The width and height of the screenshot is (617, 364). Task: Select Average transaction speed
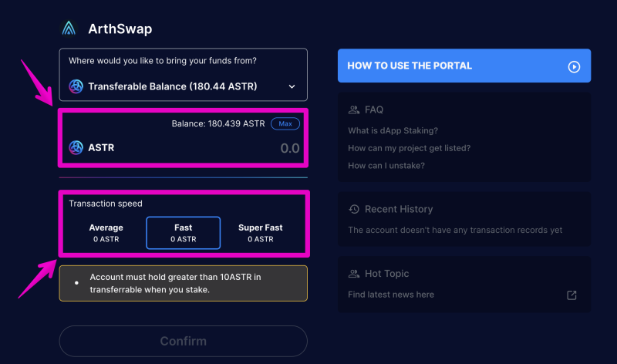106,233
